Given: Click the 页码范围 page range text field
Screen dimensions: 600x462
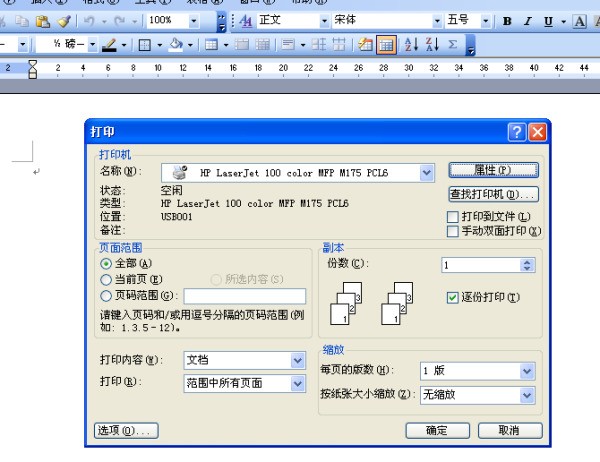Looking at the screenshot, I should pos(244,296).
